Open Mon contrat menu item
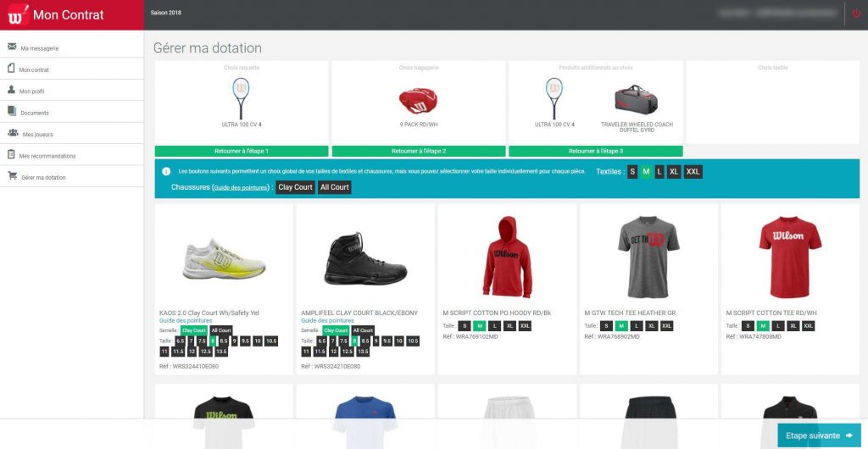Viewport: 868px width, 449px height. click(x=72, y=69)
